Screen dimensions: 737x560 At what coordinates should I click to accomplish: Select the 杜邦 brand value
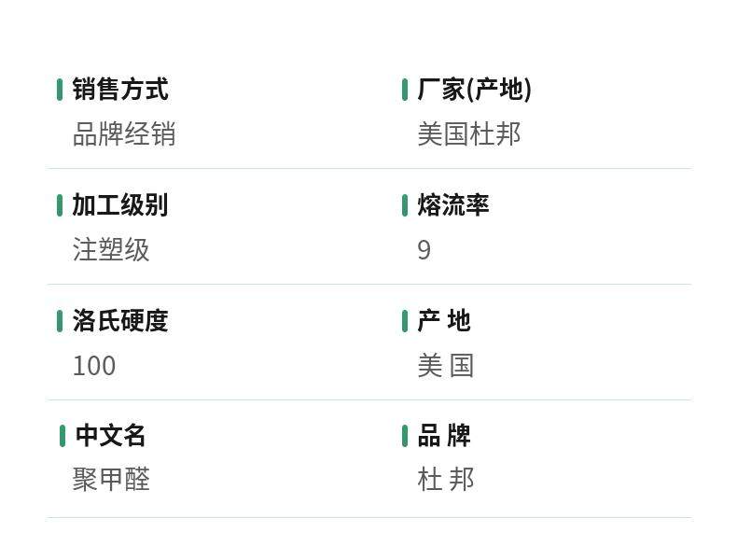click(446, 480)
